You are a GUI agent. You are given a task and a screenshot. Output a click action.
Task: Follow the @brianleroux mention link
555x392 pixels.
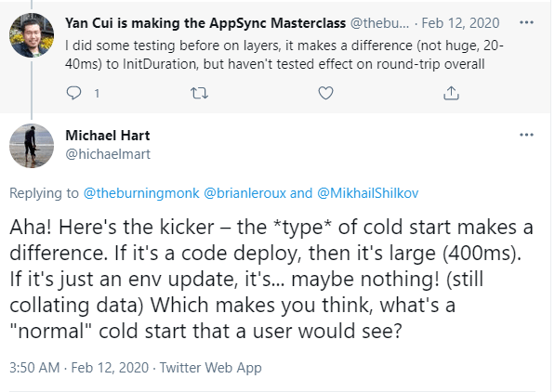tap(244, 193)
